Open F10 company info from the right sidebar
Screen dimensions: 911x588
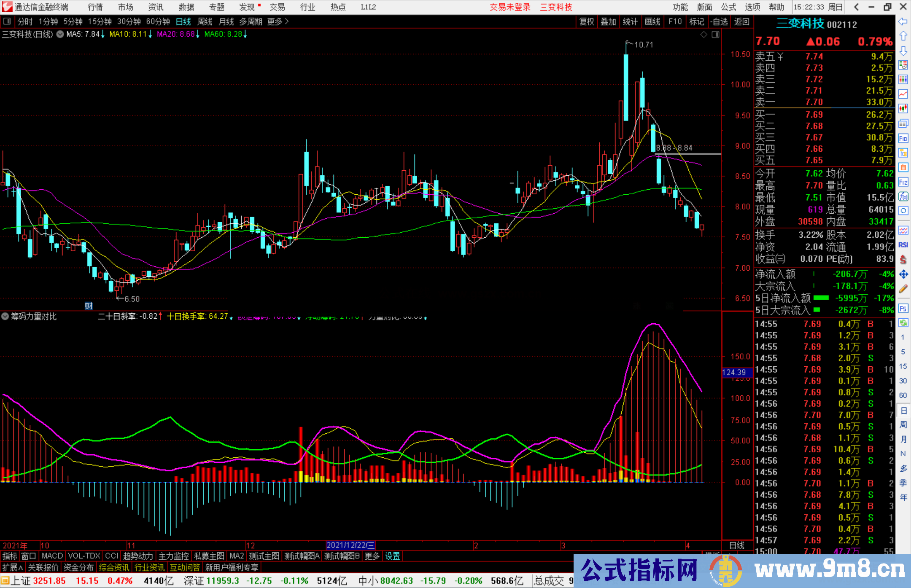903,139
